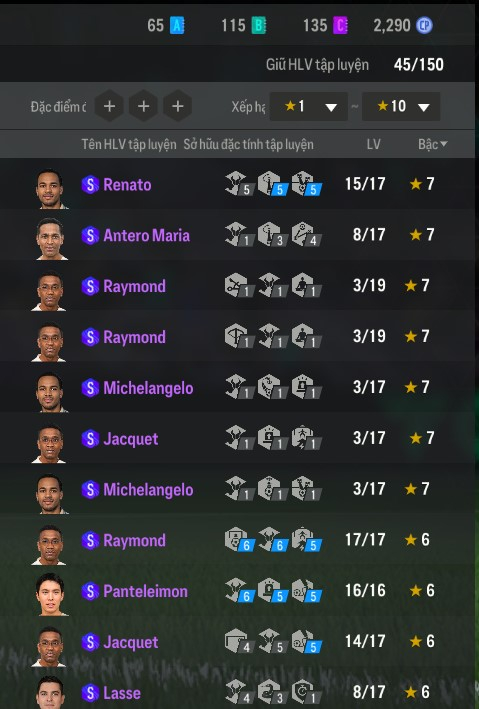Click the level 17/17 Raymond's first trait icon

click(240, 539)
